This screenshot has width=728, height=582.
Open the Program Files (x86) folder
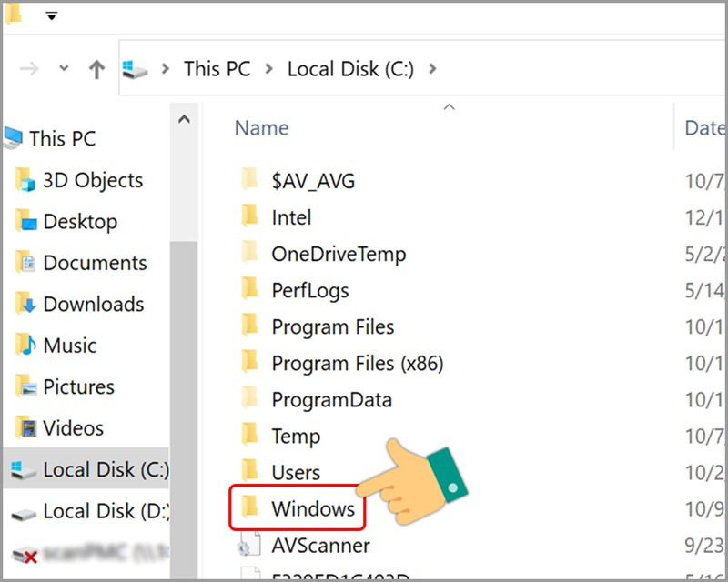(359, 363)
